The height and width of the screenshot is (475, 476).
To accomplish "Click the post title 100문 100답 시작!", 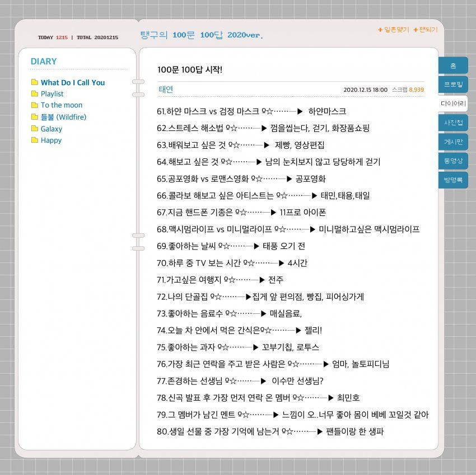I will (x=190, y=70).
